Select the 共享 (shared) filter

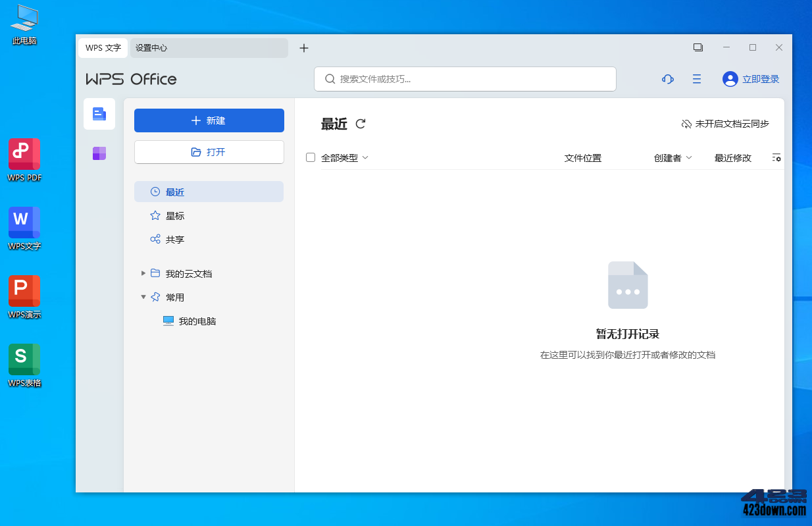174,239
